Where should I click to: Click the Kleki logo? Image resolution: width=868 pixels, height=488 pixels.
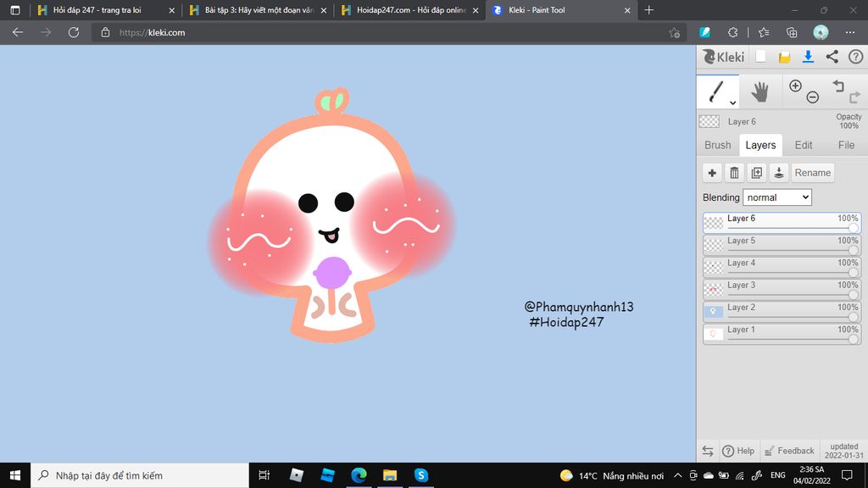[724, 57]
